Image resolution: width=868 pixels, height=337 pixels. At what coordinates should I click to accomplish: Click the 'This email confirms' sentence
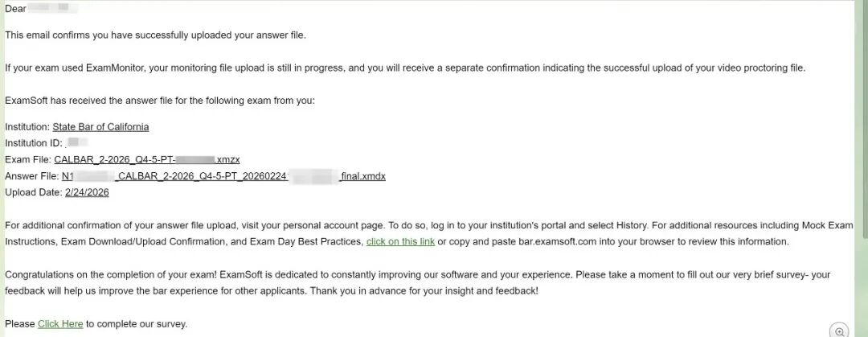(x=155, y=35)
